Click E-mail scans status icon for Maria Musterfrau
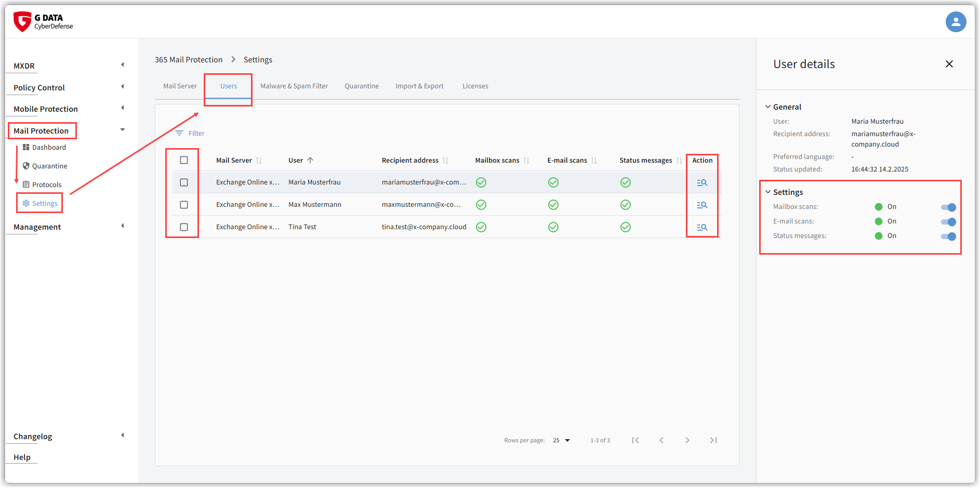The width and height of the screenshot is (980, 488). tap(553, 182)
